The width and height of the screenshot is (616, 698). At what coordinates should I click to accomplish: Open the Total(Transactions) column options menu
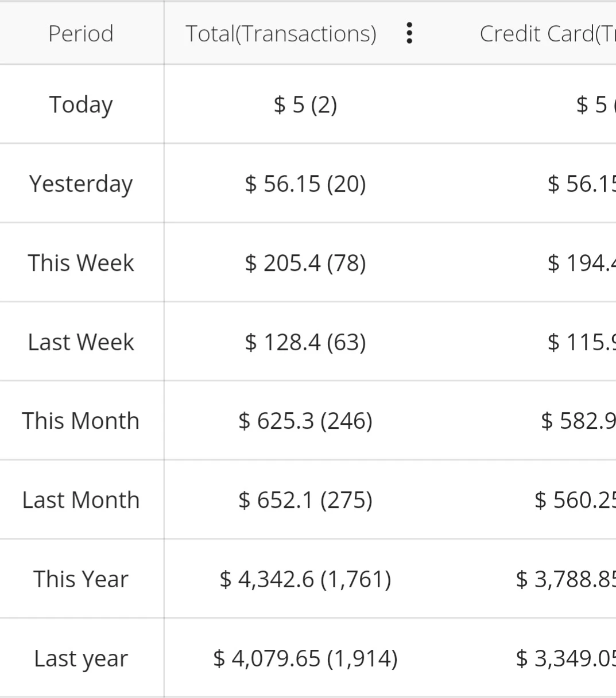click(409, 33)
